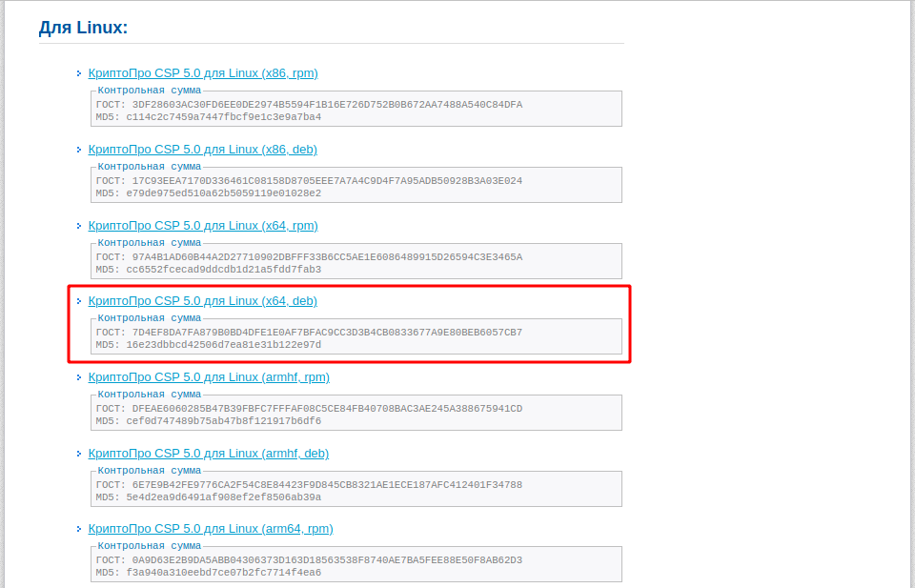
Task: Click 'Контрольная сумма' label under armhf rpm
Action: point(150,395)
